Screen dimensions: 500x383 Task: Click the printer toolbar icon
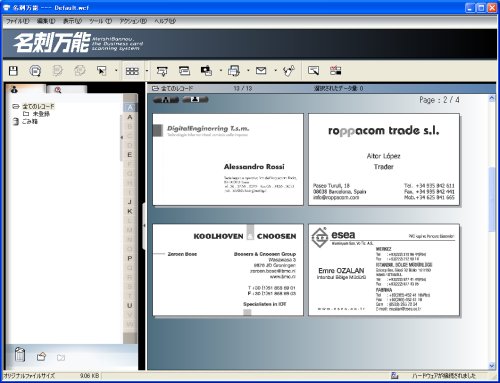[x=234, y=71]
